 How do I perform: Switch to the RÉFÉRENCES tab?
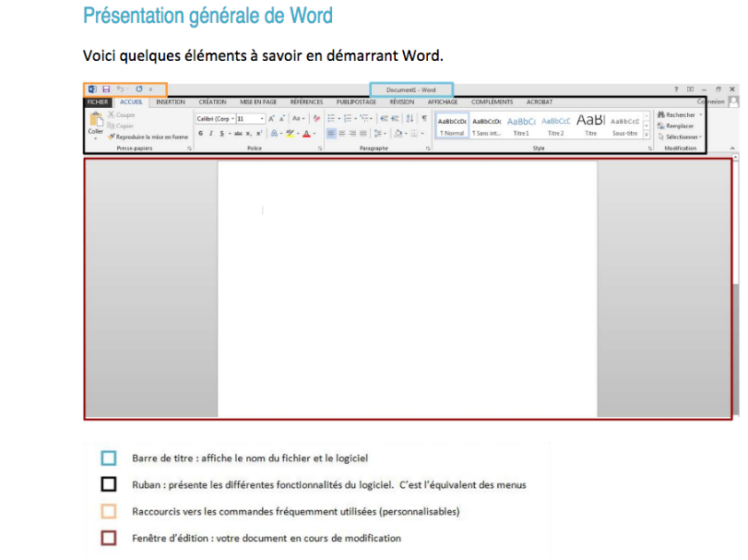click(306, 102)
